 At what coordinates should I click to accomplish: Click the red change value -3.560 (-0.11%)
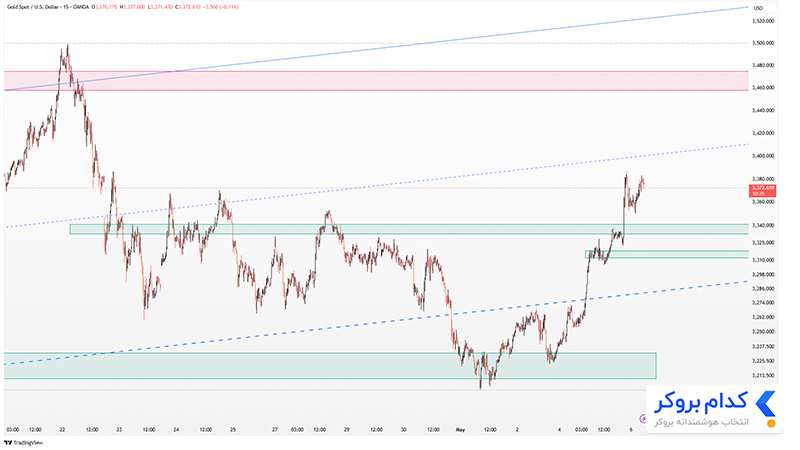coord(220,7)
